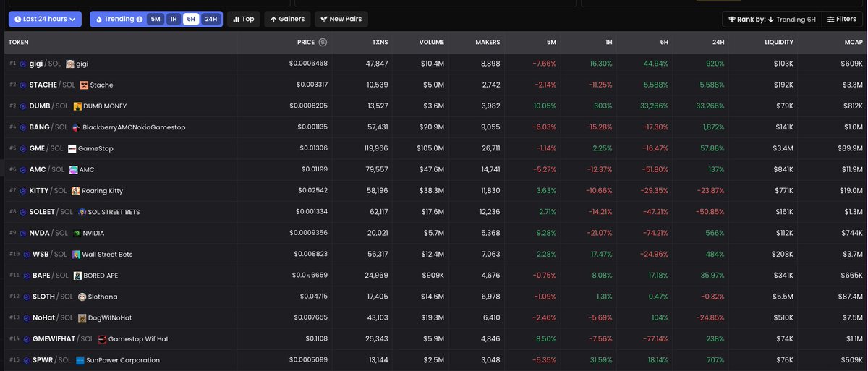This screenshot has width=868, height=371.
Task: Click Solana chain icon in NVDA row
Action: point(23,233)
